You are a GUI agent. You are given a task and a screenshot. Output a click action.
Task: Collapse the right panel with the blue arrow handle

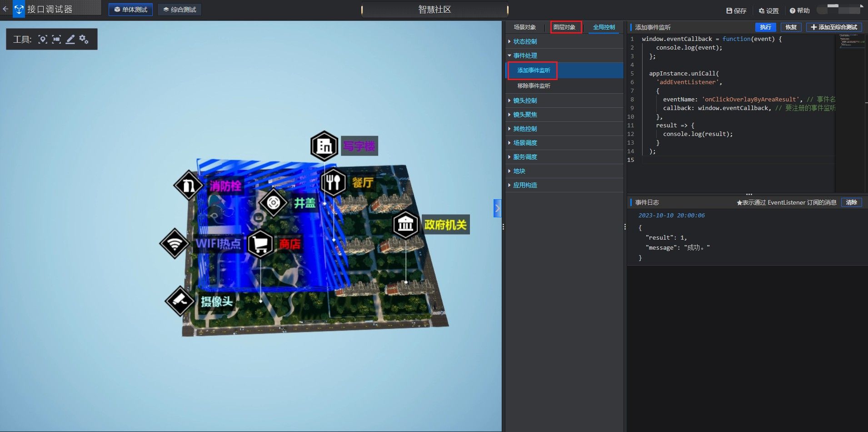point(497,208)
